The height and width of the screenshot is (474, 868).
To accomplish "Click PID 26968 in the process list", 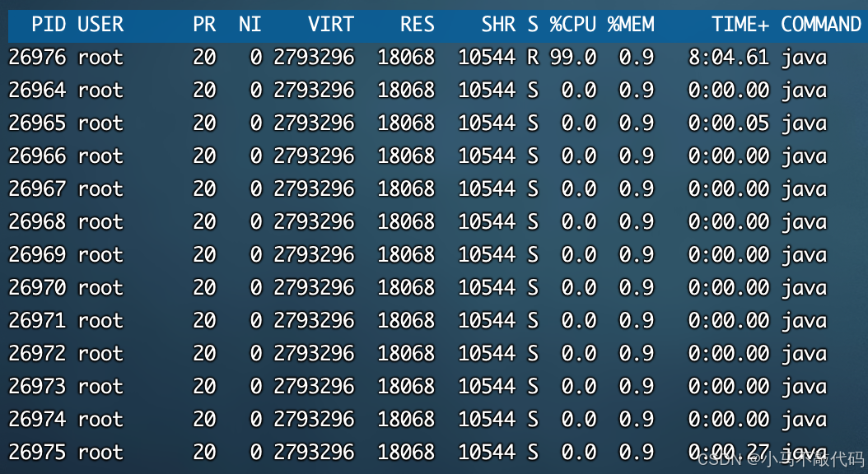I will pyautogui.click(x=37, y=222).
